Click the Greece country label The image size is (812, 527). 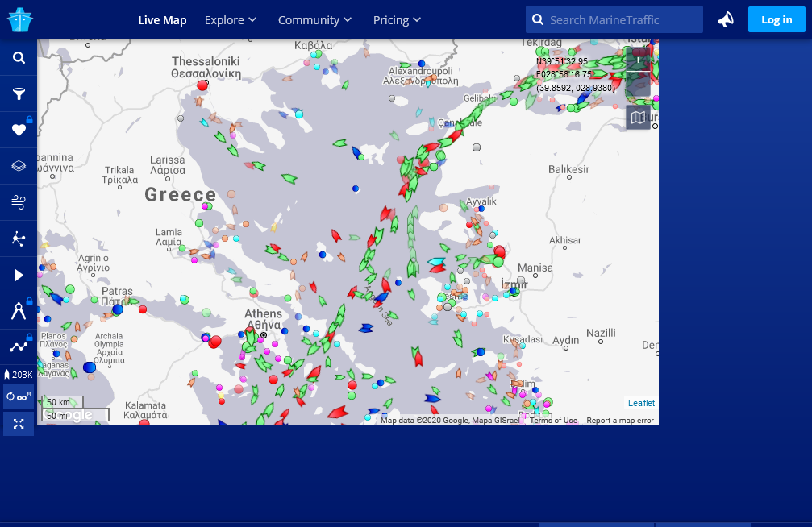[x=180, y=195]
